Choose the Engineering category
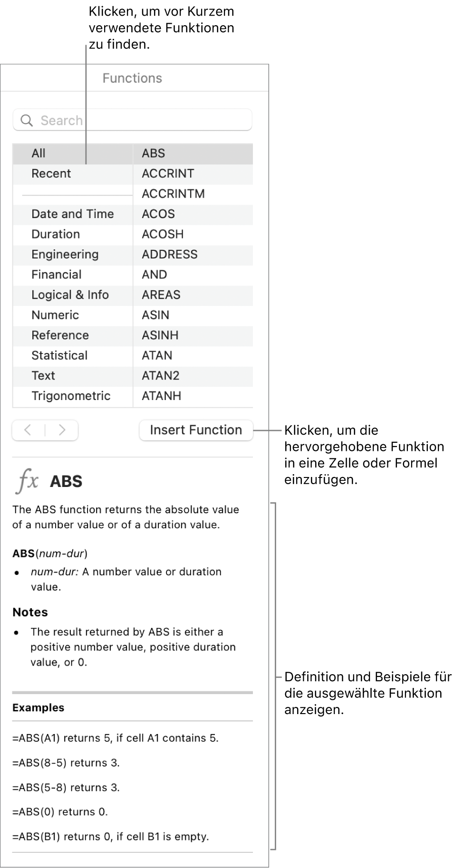Screen dimensions: 464x868 click(65, 255)
